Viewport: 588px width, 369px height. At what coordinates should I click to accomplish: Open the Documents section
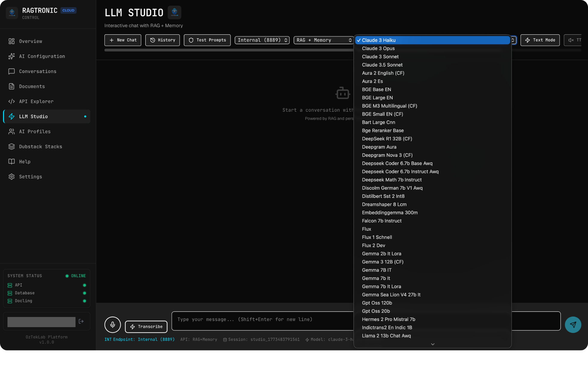point(31,86)
